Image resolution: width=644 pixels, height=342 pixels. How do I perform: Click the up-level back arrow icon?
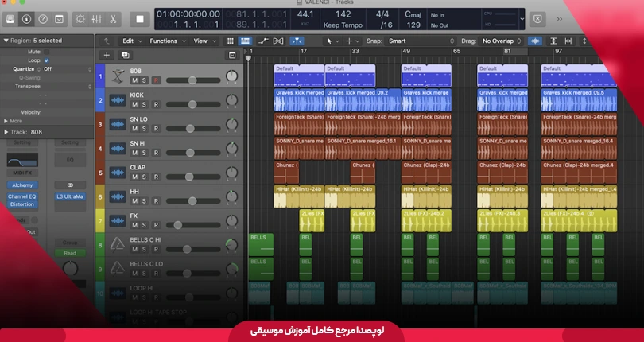pos(107,41)
